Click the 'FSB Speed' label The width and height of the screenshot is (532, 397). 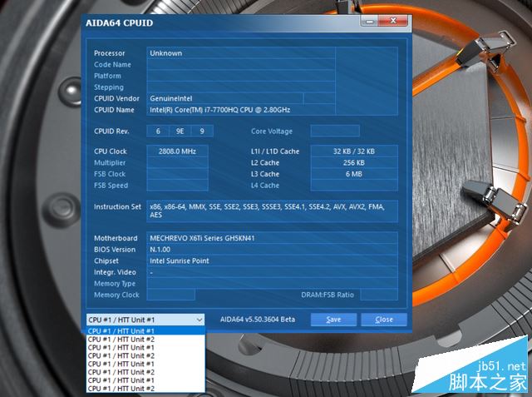111,186
